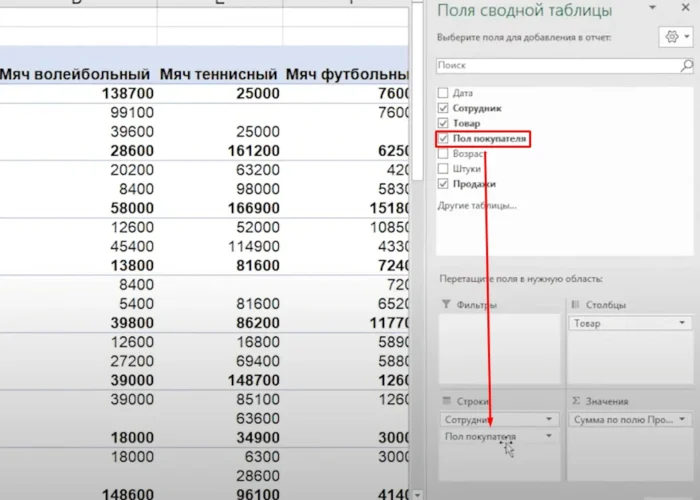Uncheck the Продажи field checkbox
Screen dimensions: 700x500
click(443, 184)
